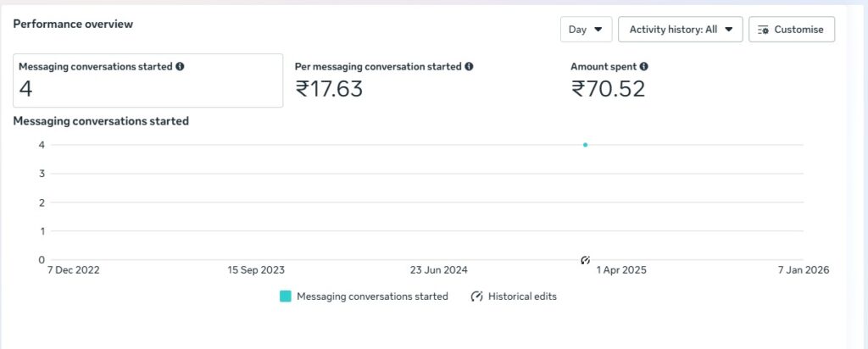
Task: Click the 23 Jun 2024 axis label
Action: pyautogui.click(x=439, y=270)
